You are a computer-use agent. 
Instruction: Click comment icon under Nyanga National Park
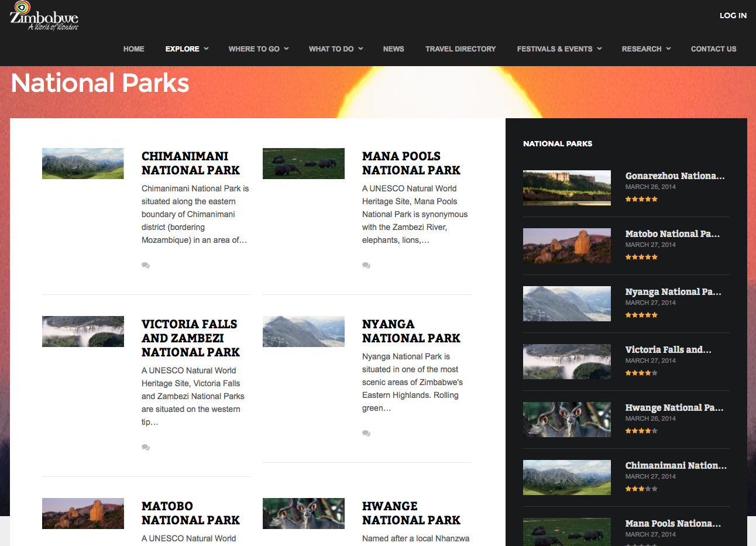pyautogui.click(x=366, y=433)
